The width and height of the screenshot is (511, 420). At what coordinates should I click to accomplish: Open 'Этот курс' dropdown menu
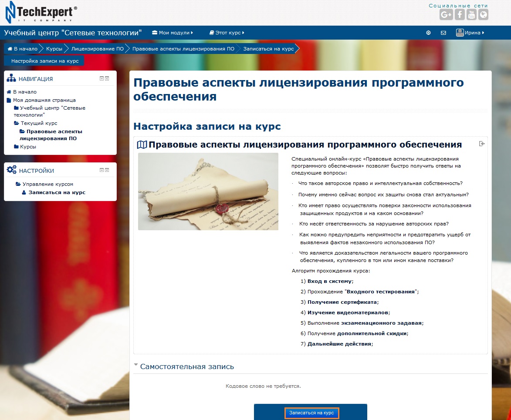pos(227,33)
